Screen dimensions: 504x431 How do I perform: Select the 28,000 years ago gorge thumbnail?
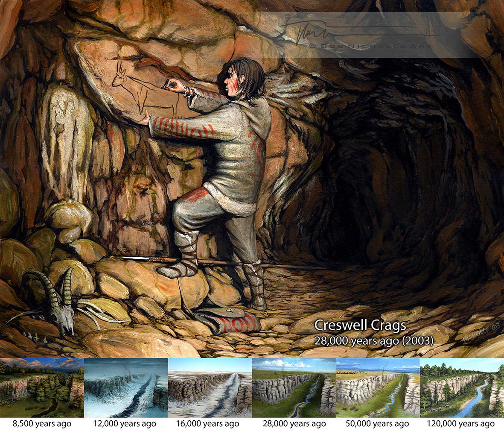(x=294, y=387)
